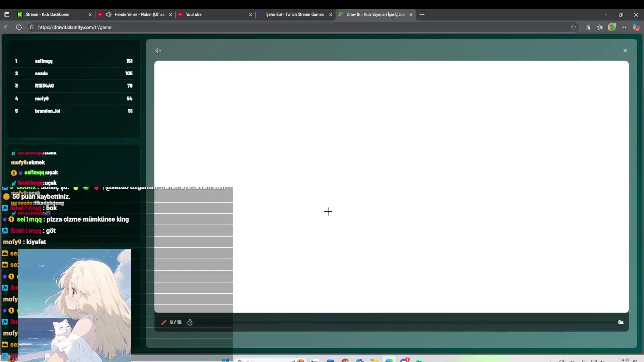Select leaderboard row brandon_lol
The image size is (644, 362).
[x=73, y=111]
